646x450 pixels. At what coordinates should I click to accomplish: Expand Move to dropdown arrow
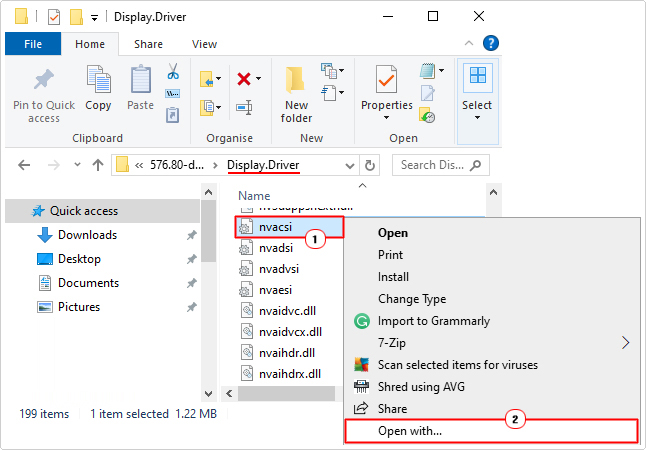[218, 78]
